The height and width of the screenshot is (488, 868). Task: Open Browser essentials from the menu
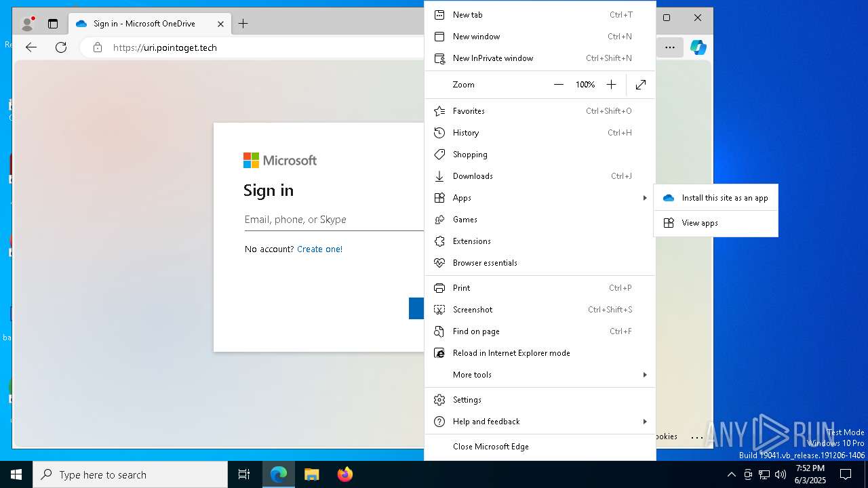540,263
